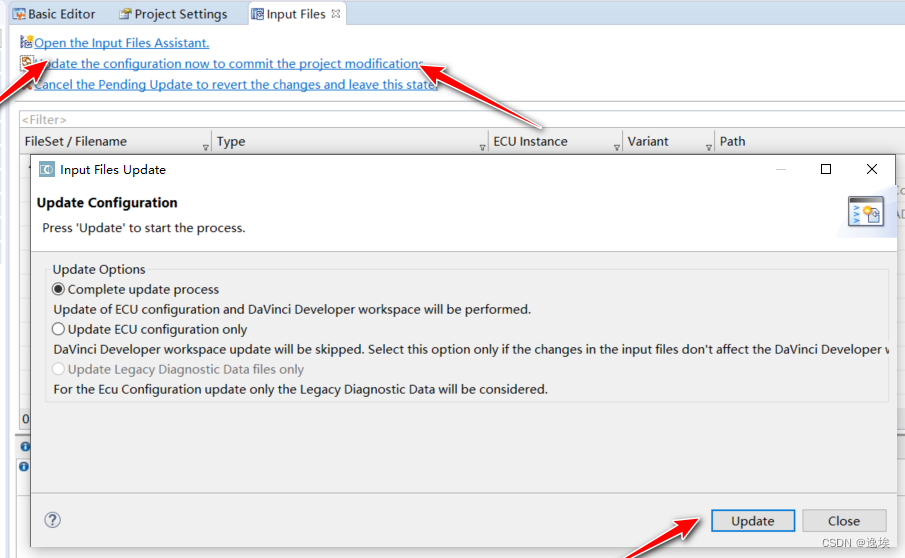The width and height of the screenshot is (905, 558).
Task: Open Type column filter arrow
Action: (483, 148)
